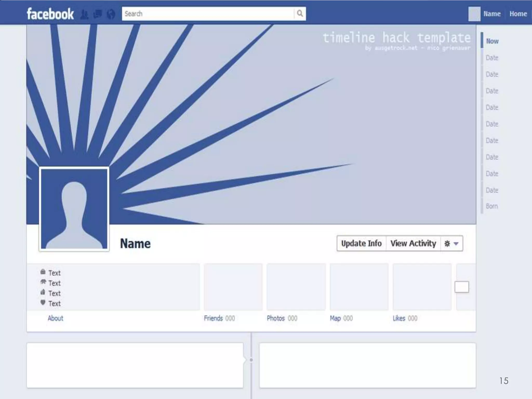Jump to Now on timeline sidebar
532x399 pixels.
[x=492, y=41]
